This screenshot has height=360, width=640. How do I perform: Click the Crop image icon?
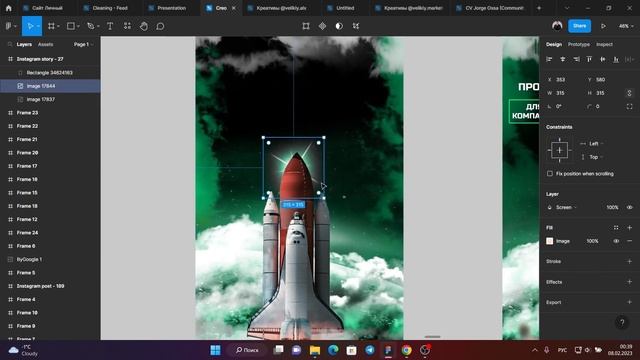(x=356, y=26)
